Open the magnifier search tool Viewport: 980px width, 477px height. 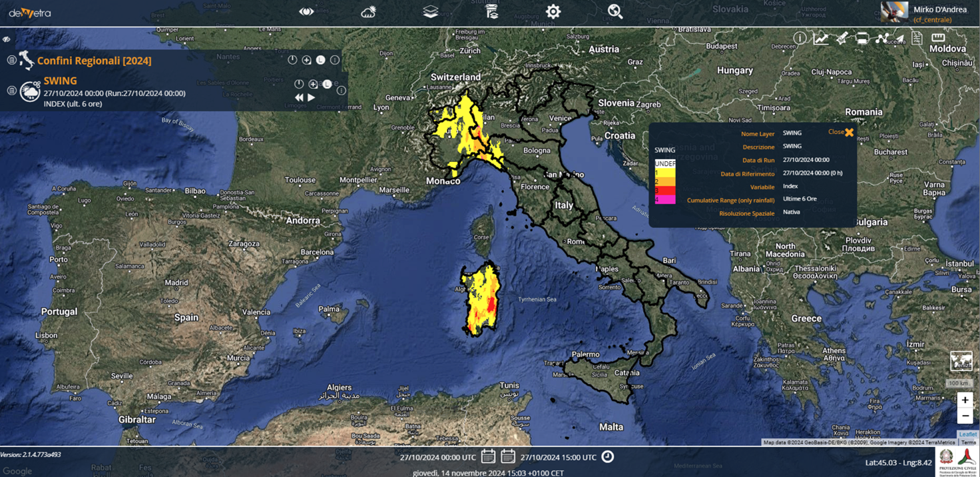(615, 11)
